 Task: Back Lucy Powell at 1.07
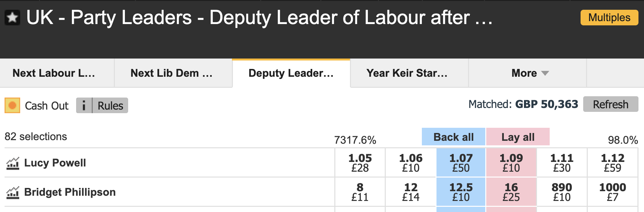[x=461, y=163]
